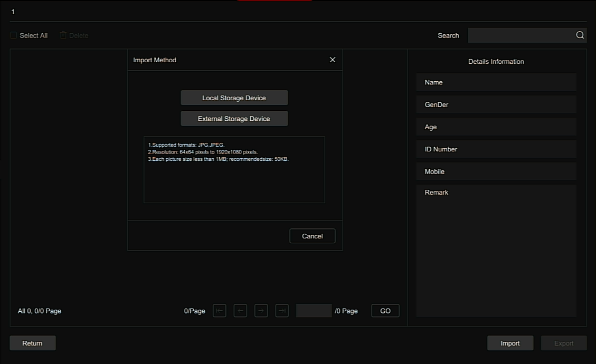Close the Import Method dialog
The width and height of the screenshot is (596, 364).
(x=332, y=60)
